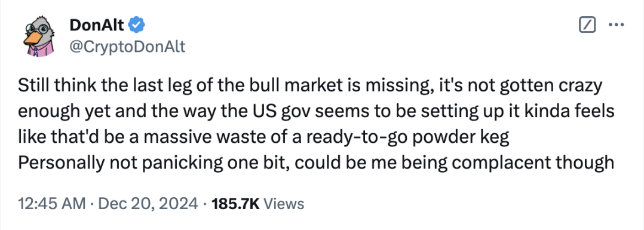The width and height of the screenshot is (644, 230).
Task: Click the line starting "like that'd be"
Action: (263, 139)
